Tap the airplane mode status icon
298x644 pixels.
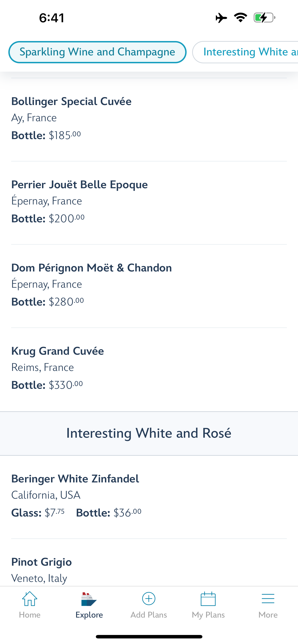[221, 18]
